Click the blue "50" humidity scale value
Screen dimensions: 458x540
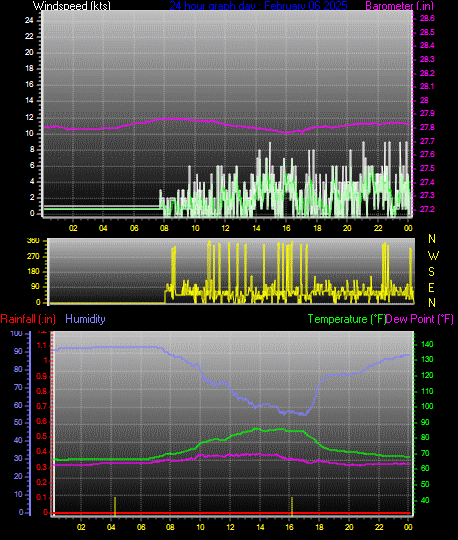tap(18, 422)
